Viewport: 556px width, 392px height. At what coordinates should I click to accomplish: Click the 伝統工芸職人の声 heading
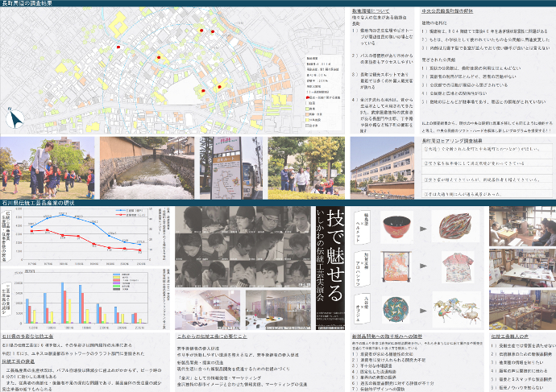click(x=508, y=336)
